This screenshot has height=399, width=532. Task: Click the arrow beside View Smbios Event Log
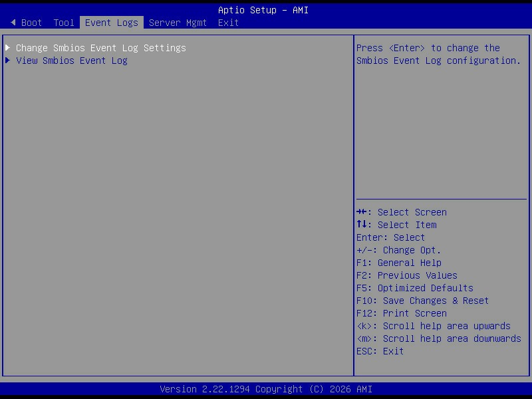7,61
